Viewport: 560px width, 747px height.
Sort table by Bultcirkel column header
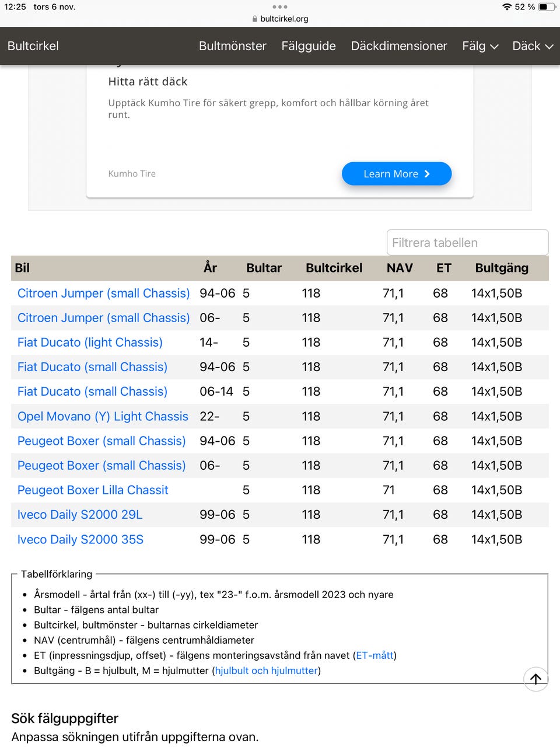point(334,268)
